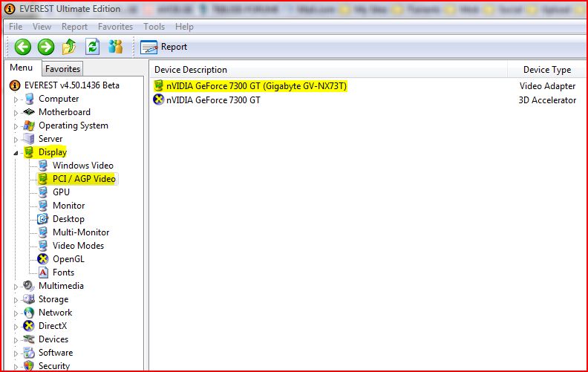Switch to the Menu tab

click(22, 68)
